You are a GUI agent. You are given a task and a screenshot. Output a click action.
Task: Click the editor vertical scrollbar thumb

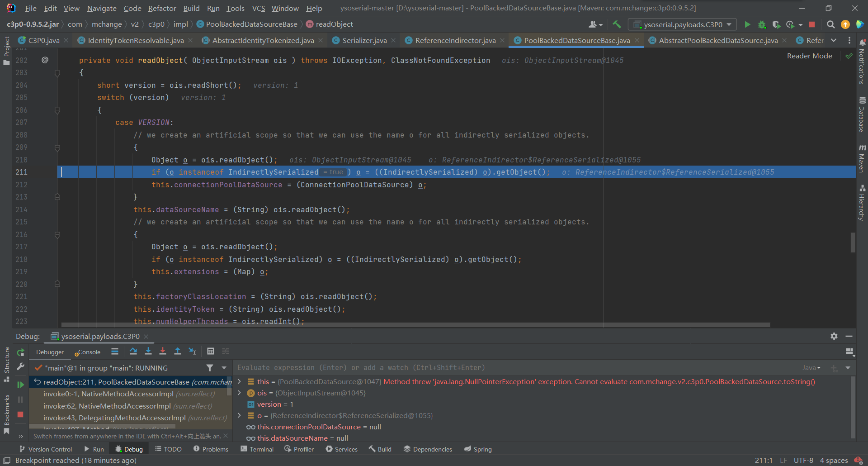(853, 243)
